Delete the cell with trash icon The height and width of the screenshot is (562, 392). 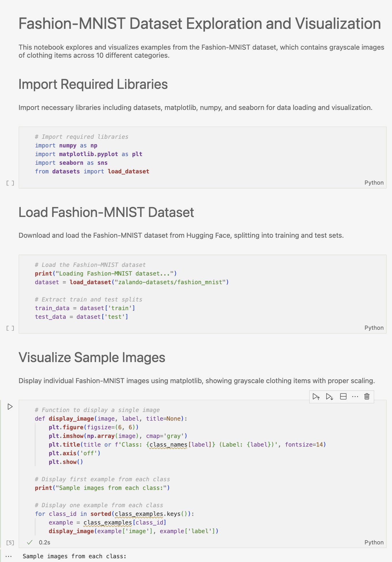click(x=367, y=397)
